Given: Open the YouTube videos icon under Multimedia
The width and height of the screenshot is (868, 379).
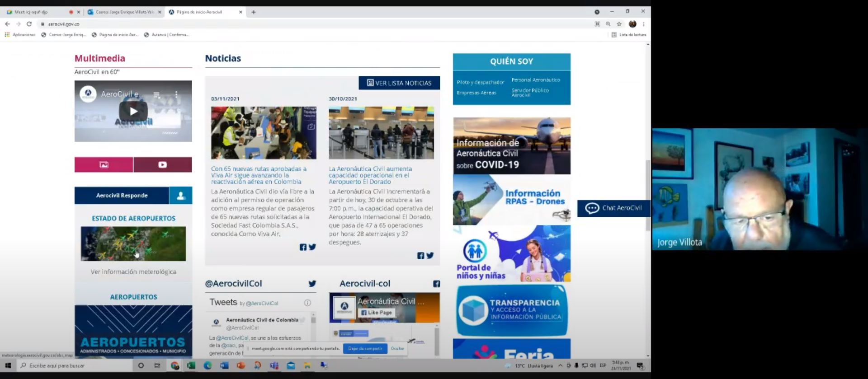Looking at the screenshot, I should pyautogui.click(x=163, y=165).
